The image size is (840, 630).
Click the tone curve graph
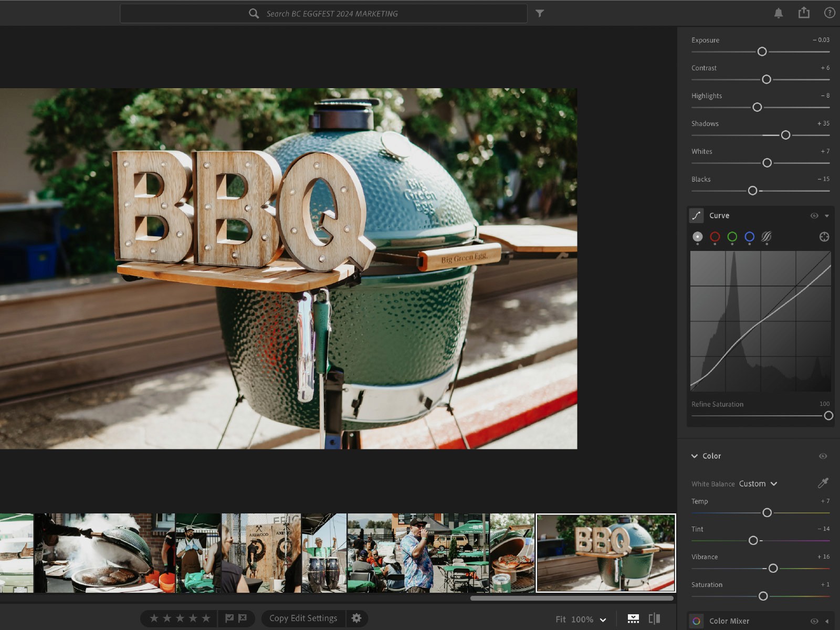(x=760, y=321)
